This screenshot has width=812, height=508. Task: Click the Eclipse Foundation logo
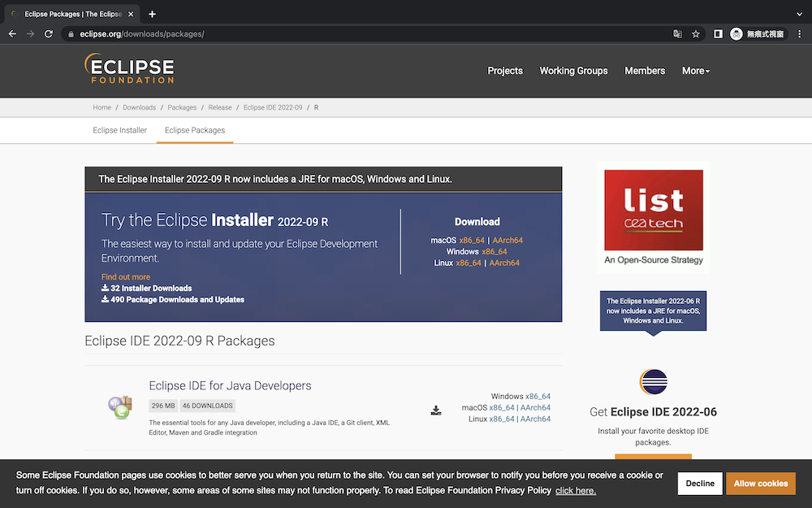click(x=129, y=68)
